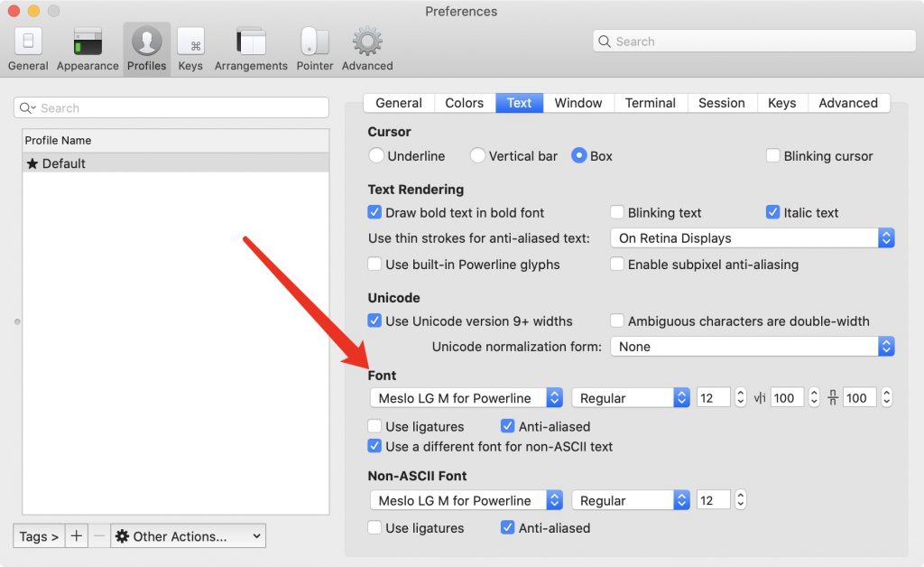Switch to the Window tab
Image resolution: width=924 pixels, height=567 pixels.
point(578,103)
